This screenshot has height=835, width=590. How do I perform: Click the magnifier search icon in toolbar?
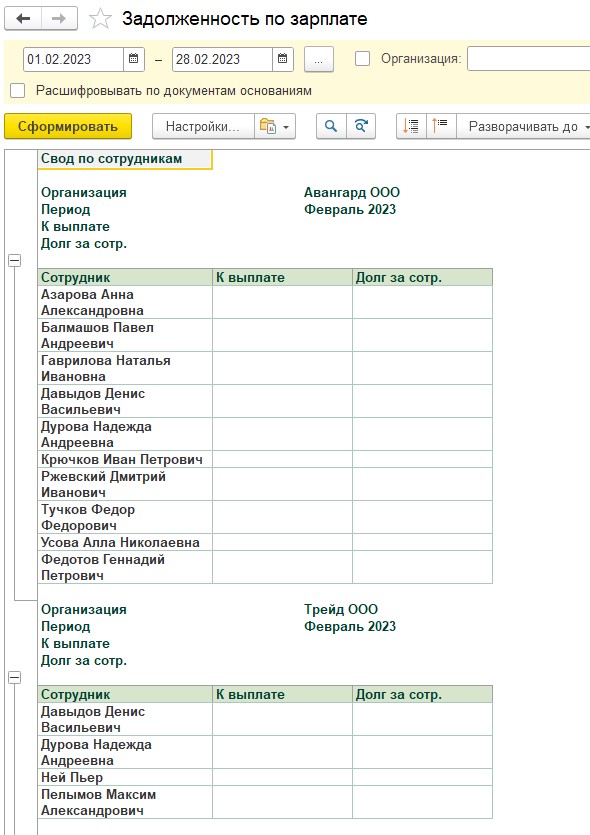point(331,127)
